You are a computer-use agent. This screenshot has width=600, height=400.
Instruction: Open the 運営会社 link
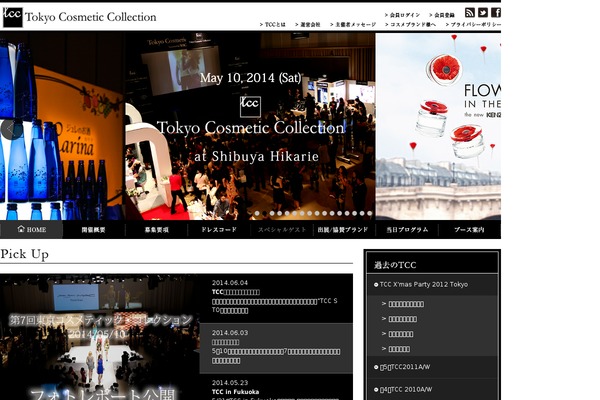(308, 24)
